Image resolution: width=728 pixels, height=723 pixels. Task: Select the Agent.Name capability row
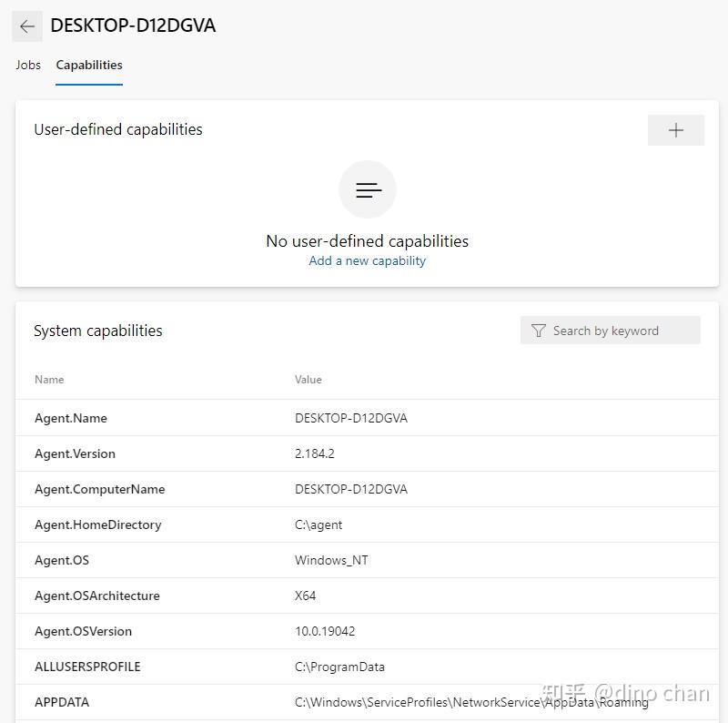point(71,418)
